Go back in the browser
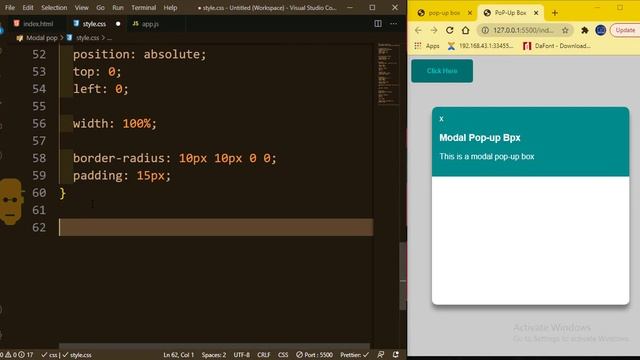 [418, 30]
